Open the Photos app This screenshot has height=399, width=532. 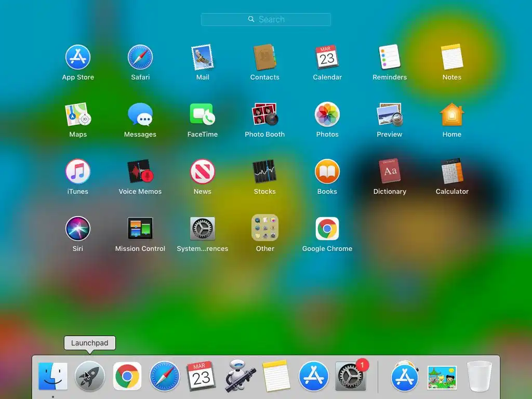pyautogui.click(x=327, y=115)
